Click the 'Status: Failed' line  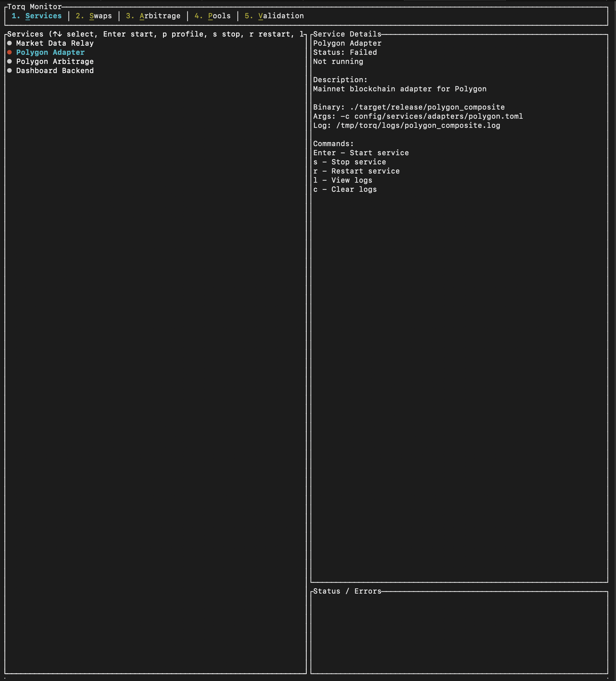pos(345,53)
